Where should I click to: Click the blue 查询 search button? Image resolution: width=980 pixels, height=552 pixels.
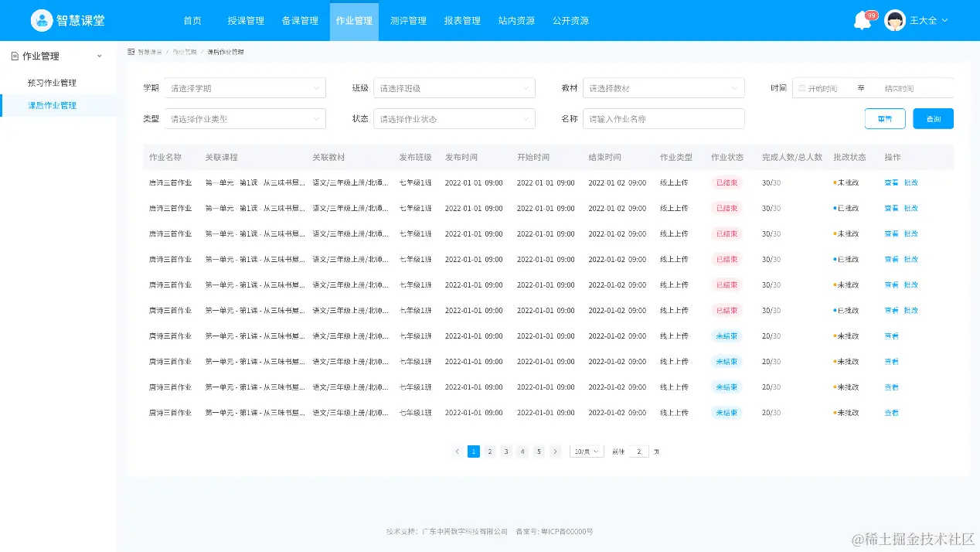coord(933,118)
